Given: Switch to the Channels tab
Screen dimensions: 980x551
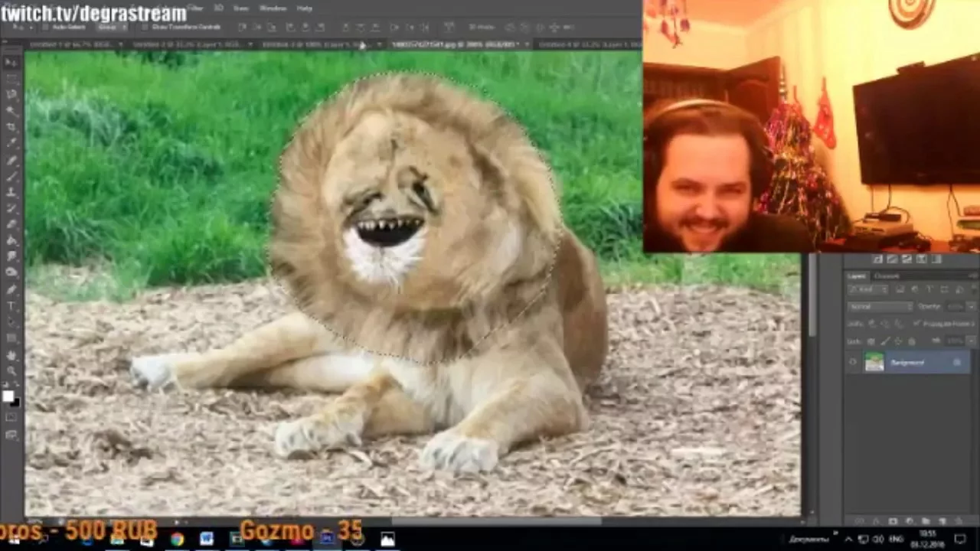Looking at the screenshot, I should point(887,275).
